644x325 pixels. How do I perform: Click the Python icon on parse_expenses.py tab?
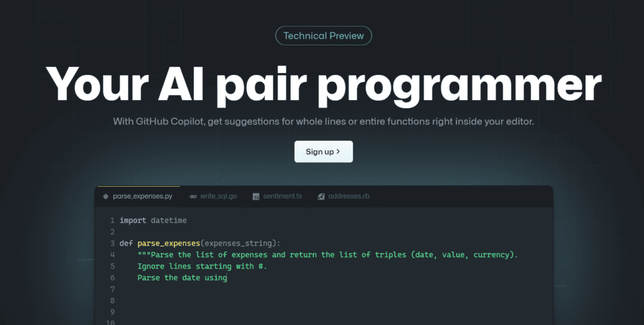pos(106,197)
